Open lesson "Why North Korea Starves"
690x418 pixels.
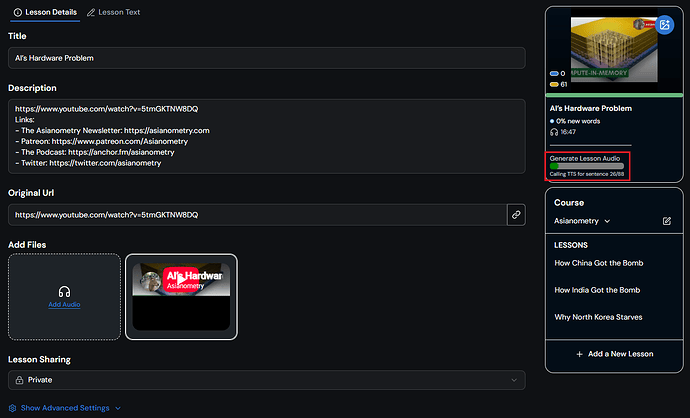(598, 317)
